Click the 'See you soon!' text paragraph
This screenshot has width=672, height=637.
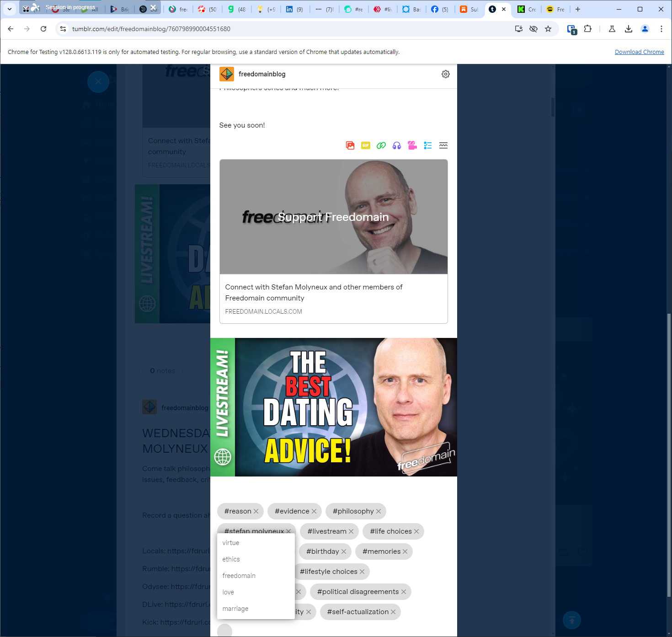coord(242,125)
